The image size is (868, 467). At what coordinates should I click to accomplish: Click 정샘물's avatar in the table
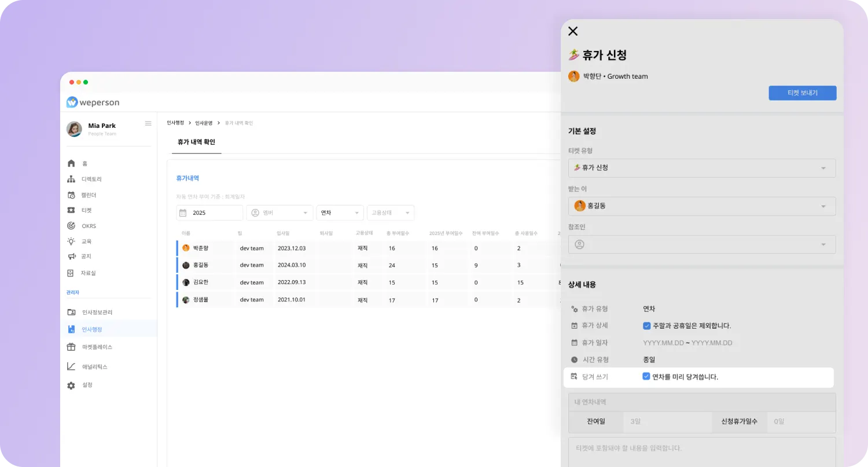pyautogui.click(x=186, y=300)
